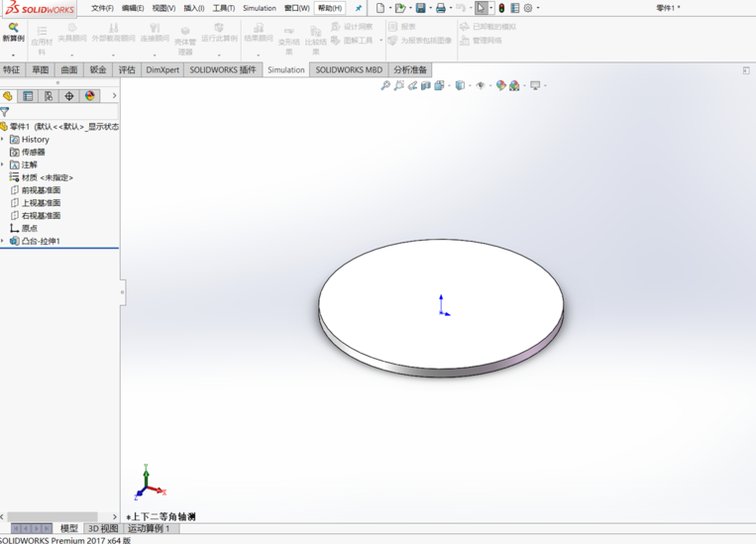
Task: Switch to the 钣金 tab
Action: 98,70
